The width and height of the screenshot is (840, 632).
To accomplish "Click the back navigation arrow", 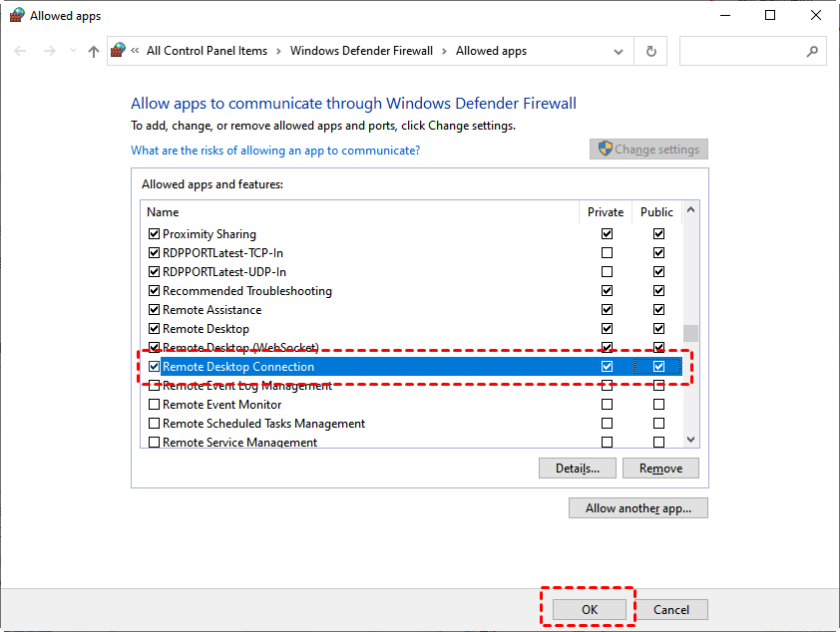I will [x=20, y=51].
